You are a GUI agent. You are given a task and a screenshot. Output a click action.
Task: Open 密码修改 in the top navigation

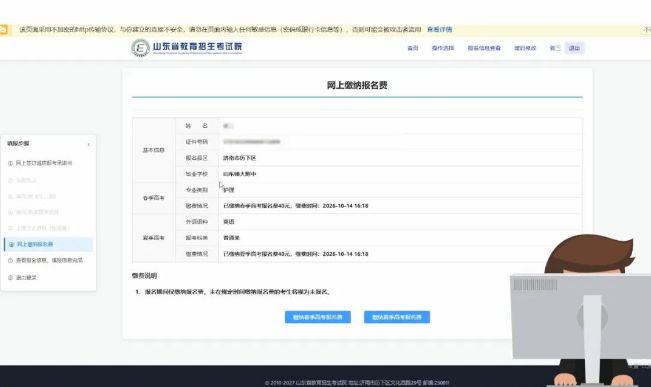coord(525,48)
